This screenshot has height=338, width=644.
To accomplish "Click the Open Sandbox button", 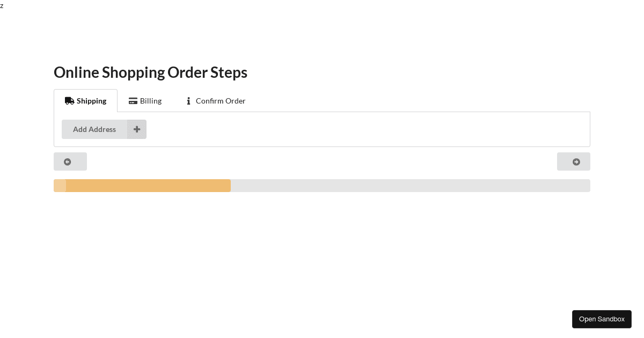I will 602,319.
